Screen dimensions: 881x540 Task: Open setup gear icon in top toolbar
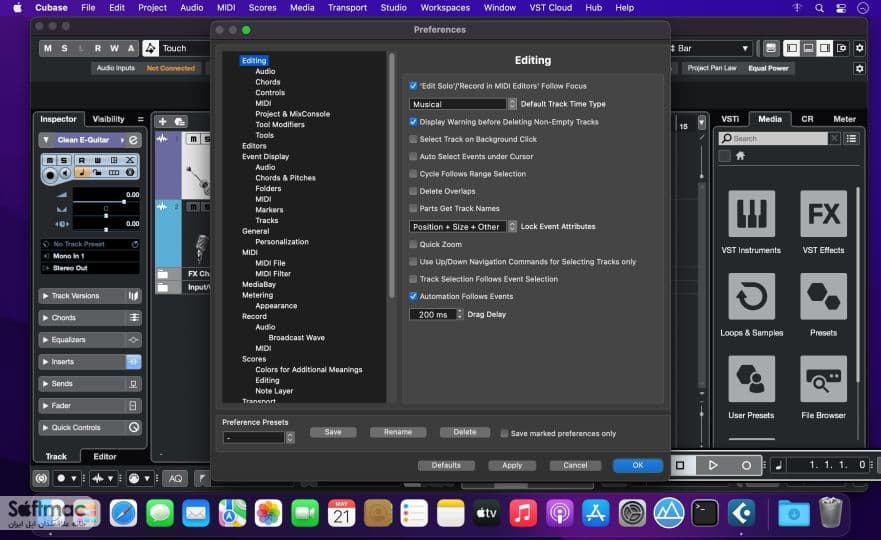859,48
